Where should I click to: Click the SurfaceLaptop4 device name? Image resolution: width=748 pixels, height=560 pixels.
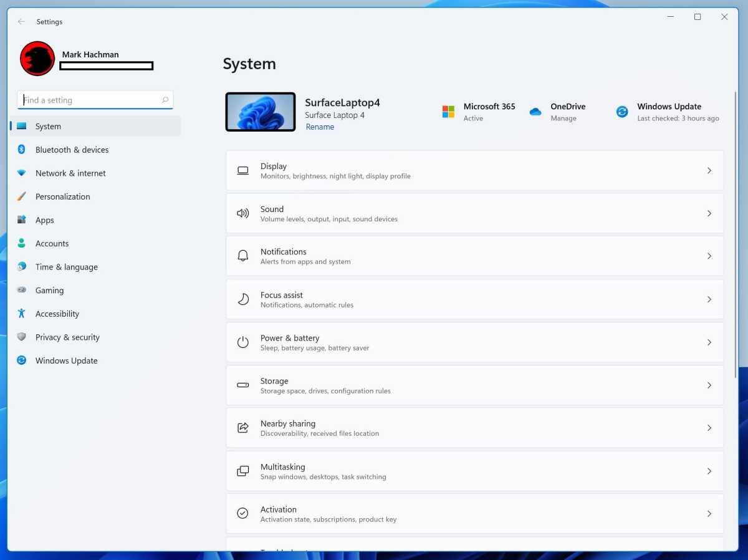(342, 103)
